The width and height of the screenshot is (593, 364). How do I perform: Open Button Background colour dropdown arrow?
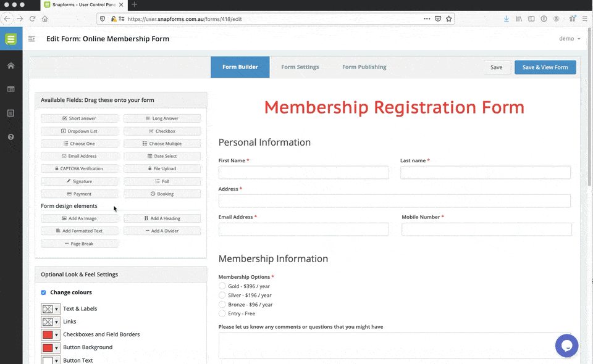click(56, 347)
